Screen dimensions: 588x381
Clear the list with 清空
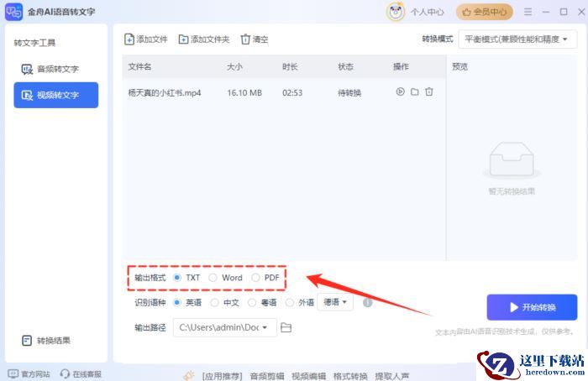(255, 39)
